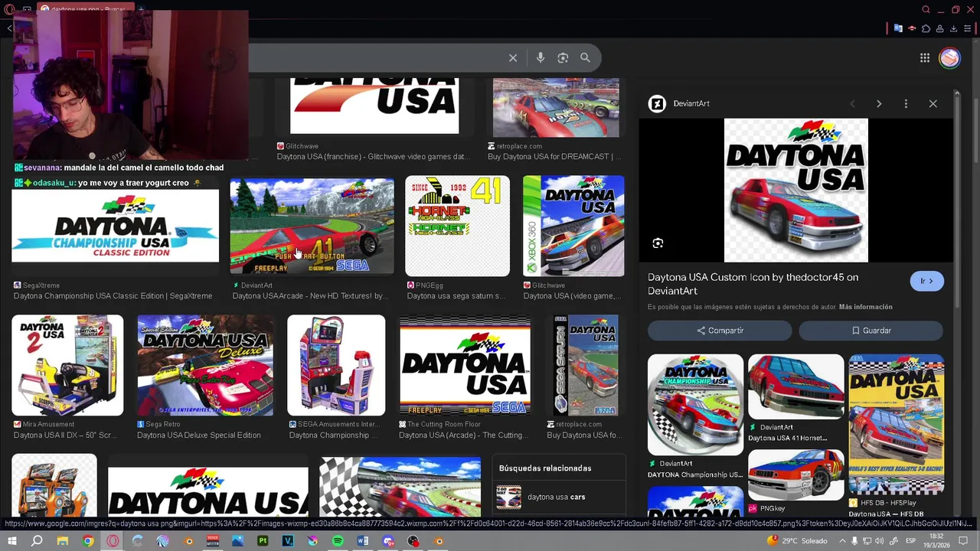980x551 pixels.
Task: Open the Daytona USA 2 cabinet thumbnail
Action: click(x=67, y=365)
